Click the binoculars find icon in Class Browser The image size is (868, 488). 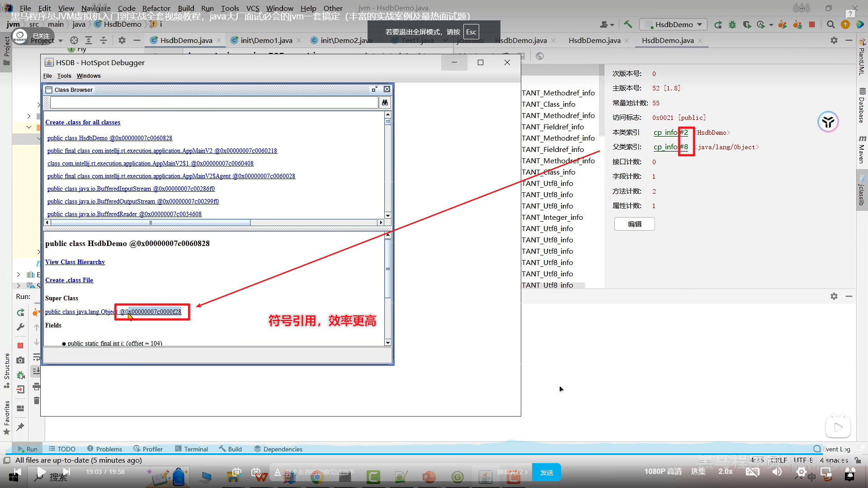click(x=385, y=103)
